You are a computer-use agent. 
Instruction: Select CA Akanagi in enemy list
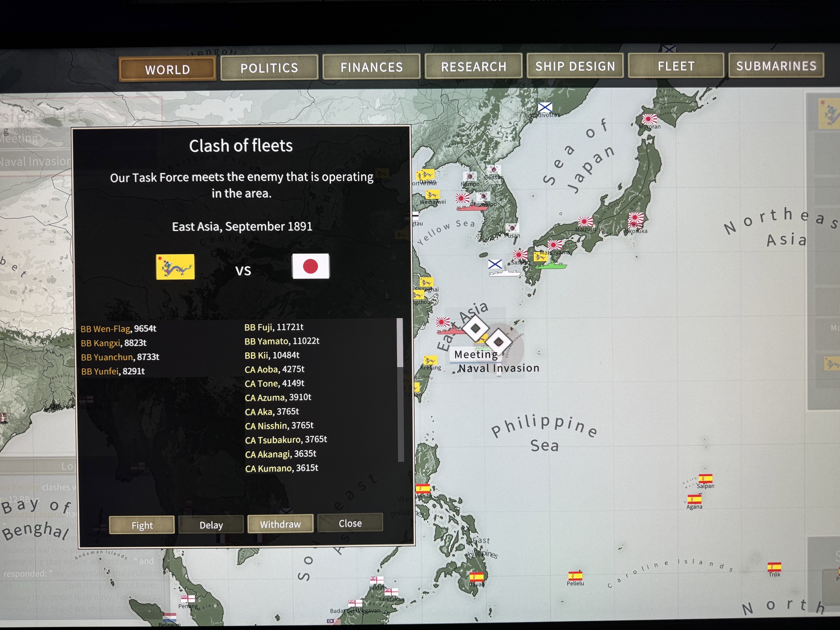pyautogui.click(x=280, y=454)
